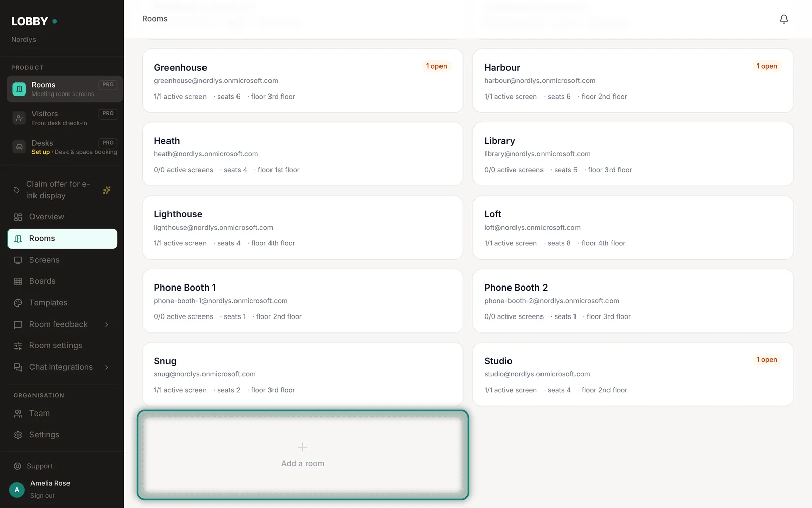812x508 pixels.
Task: Open the Phone Booth 1 title
Action: click(x=185, y=288)
